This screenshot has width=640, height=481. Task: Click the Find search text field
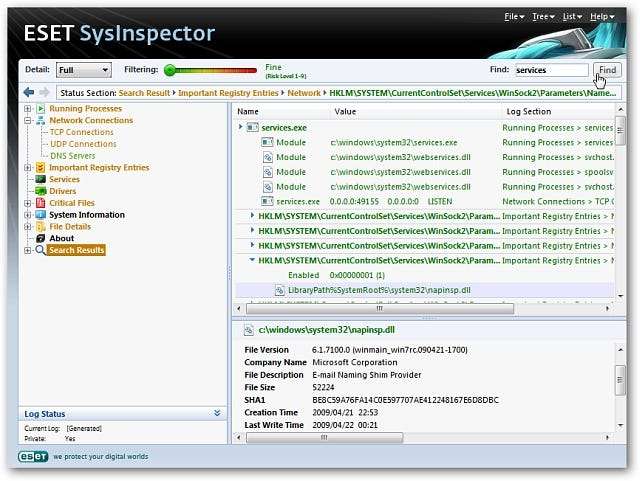pyautogui.click(x=551, y=70)
